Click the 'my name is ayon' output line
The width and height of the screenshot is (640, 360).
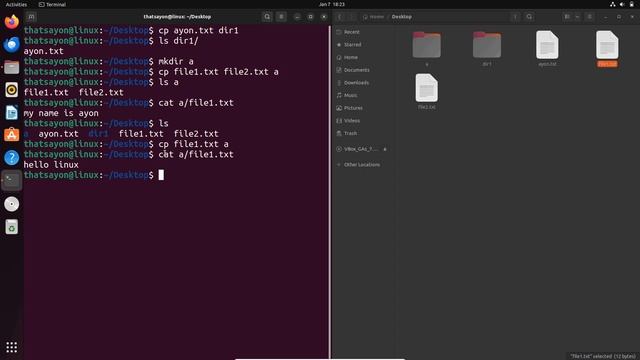(x=61, y=113)
